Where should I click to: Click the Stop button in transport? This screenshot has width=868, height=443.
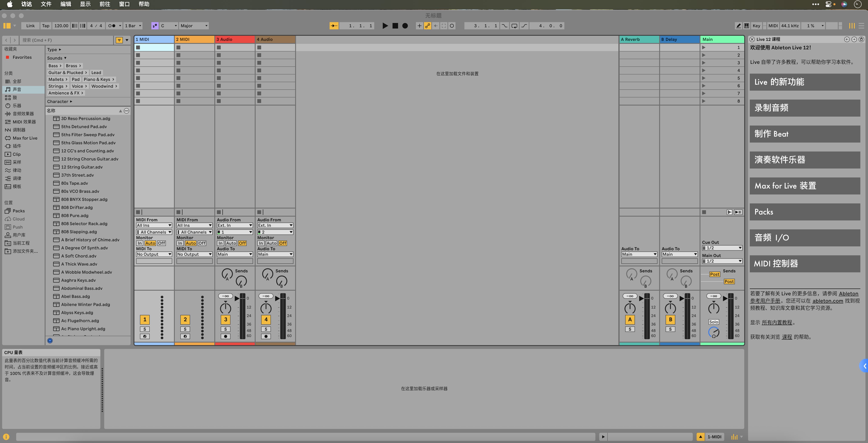point(395,26)
